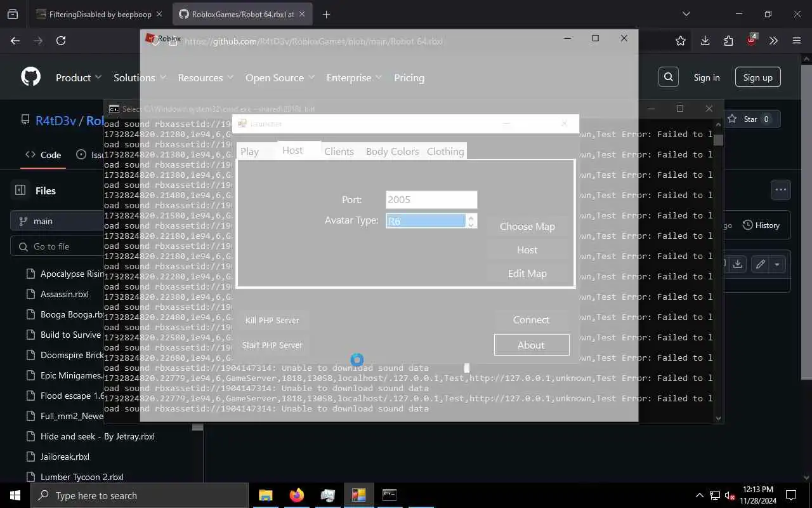
Task: Open the Pricing link
Action: coord(409,77)
